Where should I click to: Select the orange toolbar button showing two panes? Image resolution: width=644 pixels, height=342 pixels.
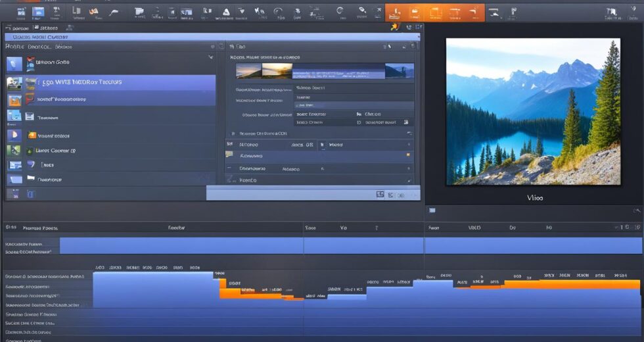click(x=435, y=13)
